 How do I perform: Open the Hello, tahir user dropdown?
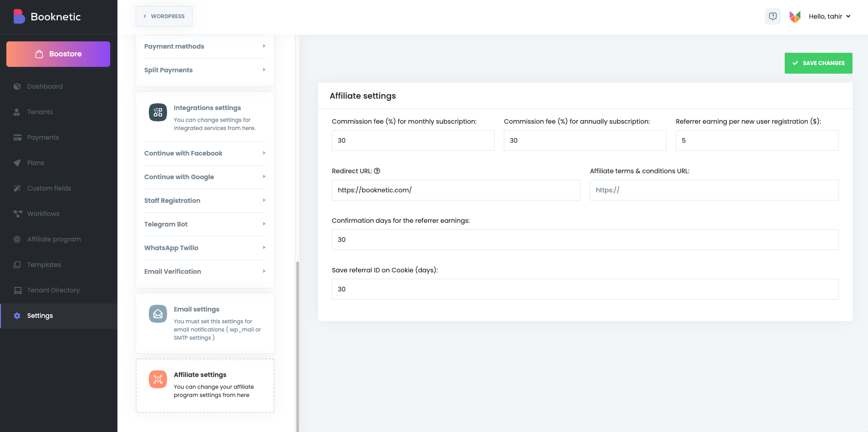pos(829,16)
